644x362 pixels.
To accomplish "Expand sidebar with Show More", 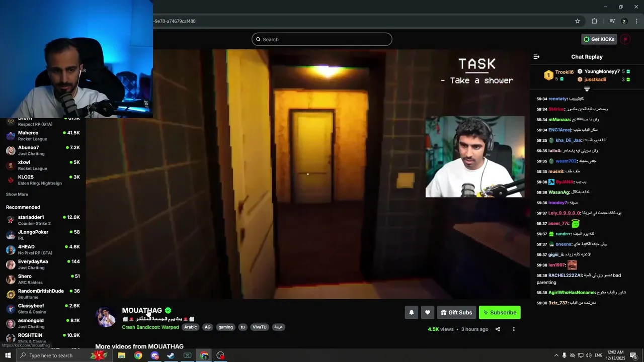I will (x=17, y=195).
